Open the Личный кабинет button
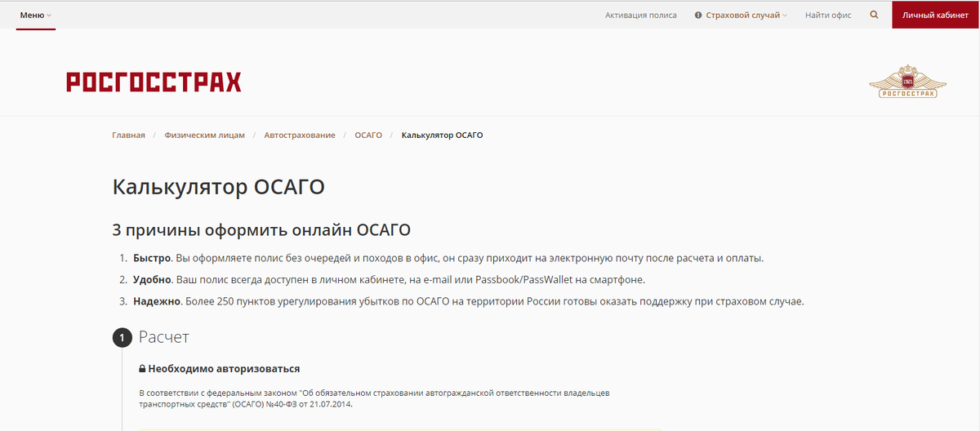Viewport: 980px width, 431px height. (x=936, y=15)
